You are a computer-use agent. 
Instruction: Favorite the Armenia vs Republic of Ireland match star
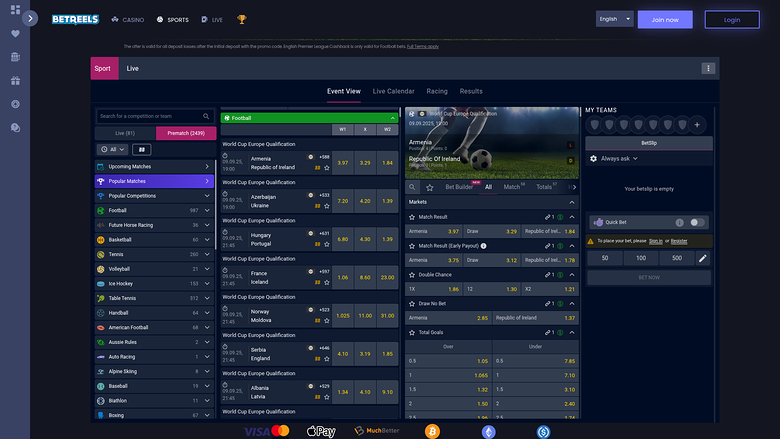point(327,167)
